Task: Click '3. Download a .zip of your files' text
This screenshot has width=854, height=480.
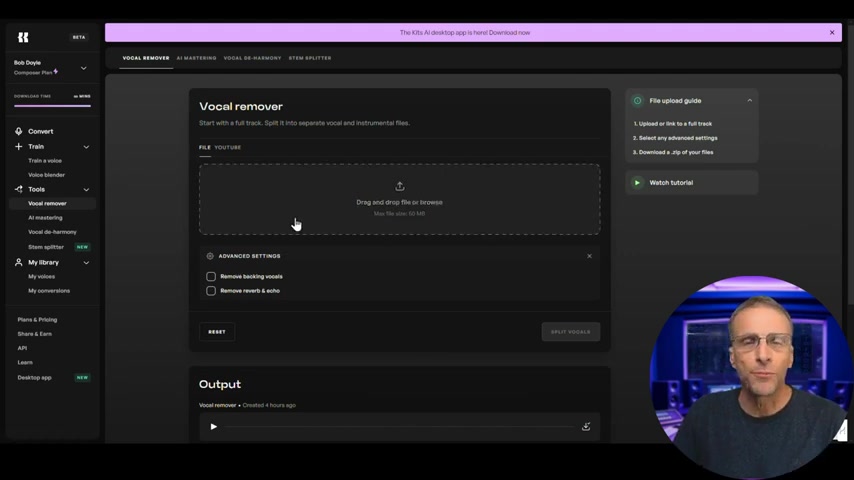Action: (x=673, y=152)
